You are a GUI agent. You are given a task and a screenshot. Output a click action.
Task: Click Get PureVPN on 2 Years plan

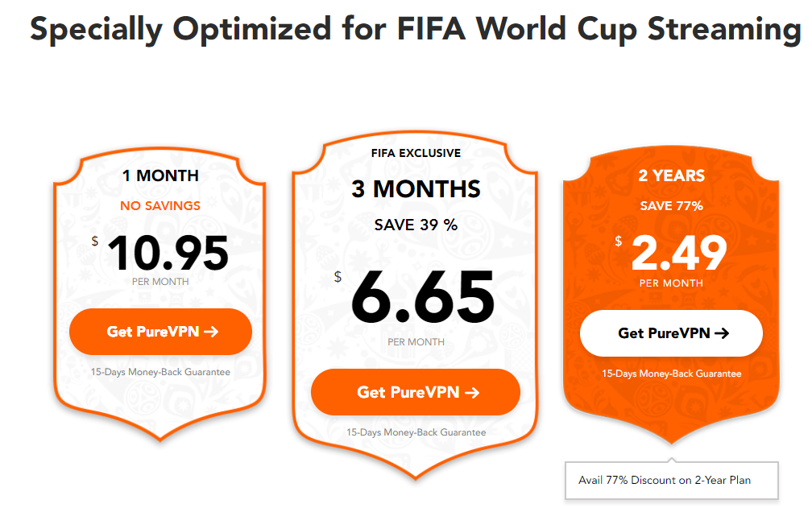[x=671, y=333]
